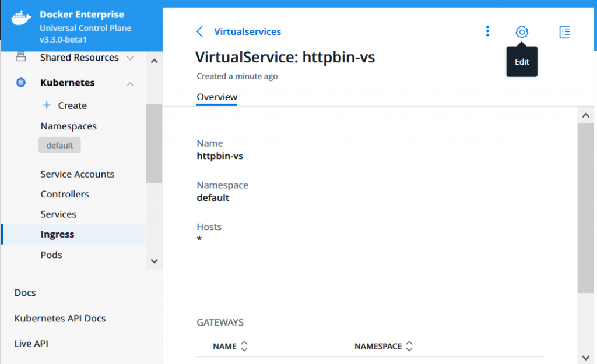Open the Docs link
Viewport: 597px width, 364px height.
tap(25, 292)
